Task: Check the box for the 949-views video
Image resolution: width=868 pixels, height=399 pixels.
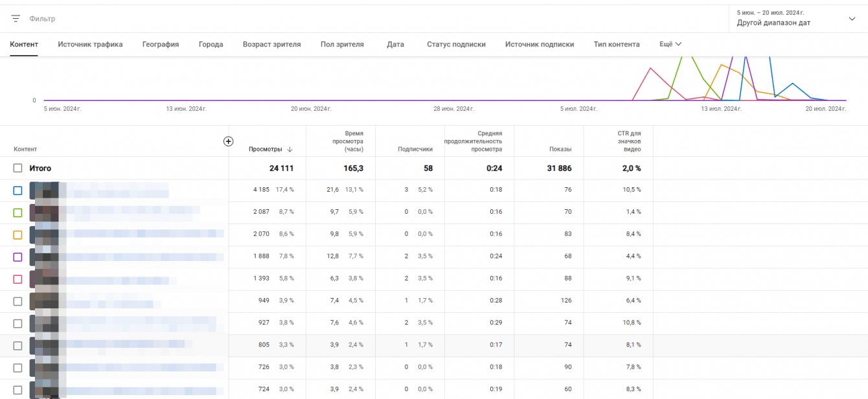Action: point(17,301)
